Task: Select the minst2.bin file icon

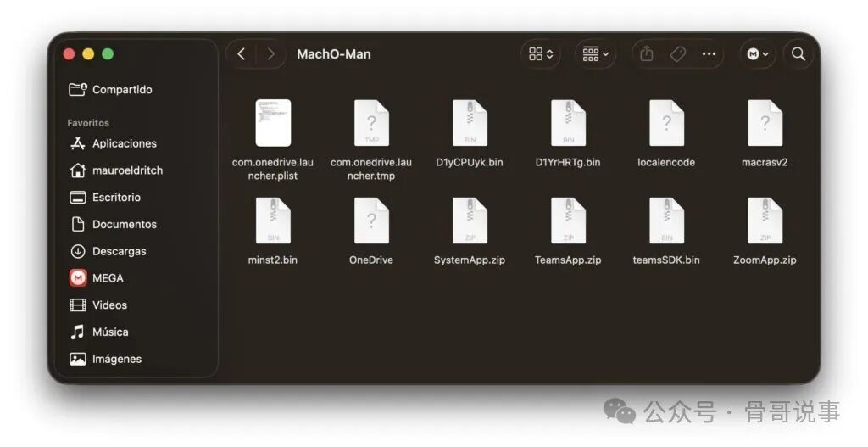Action: click(x=273, y=221)
